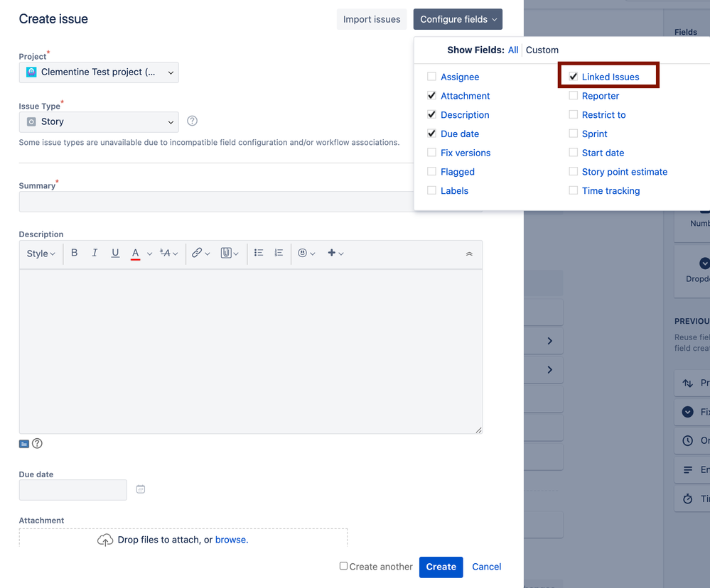Open the emoji picker icon
Viewport: 710px width, 588px height.
pos(306,253)
